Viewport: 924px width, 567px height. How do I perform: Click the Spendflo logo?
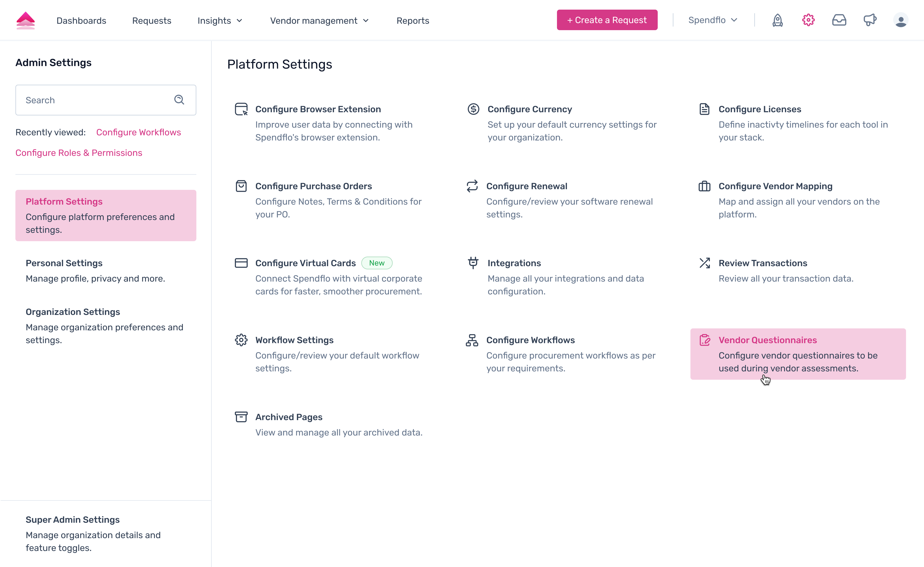25,20
